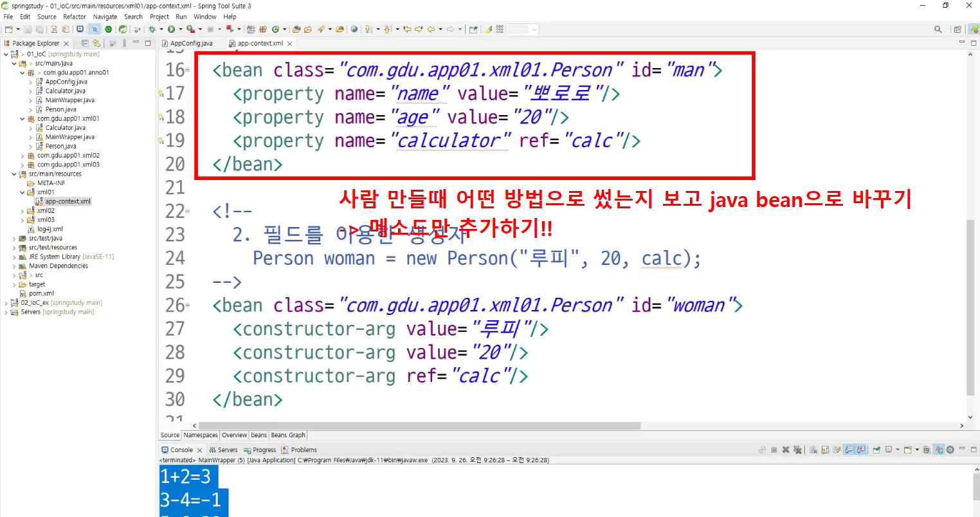
Task: Click the Open Web Browser globe icon
Action: (354, 29)
